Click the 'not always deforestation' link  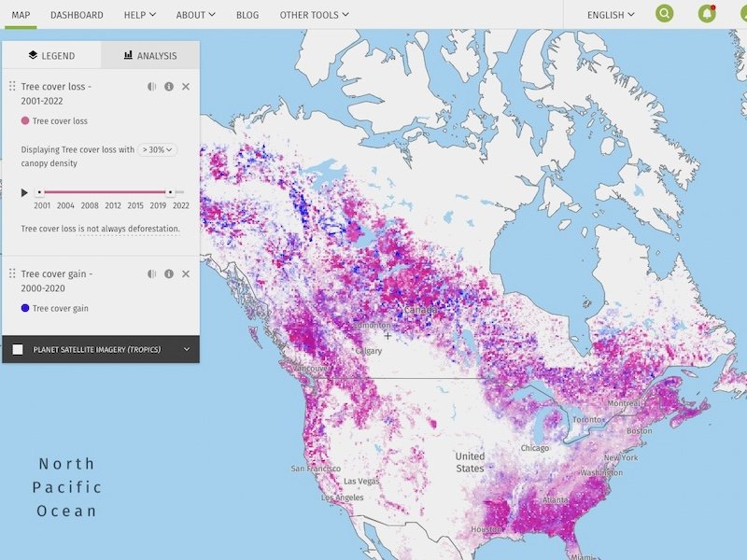pos(129,229)
